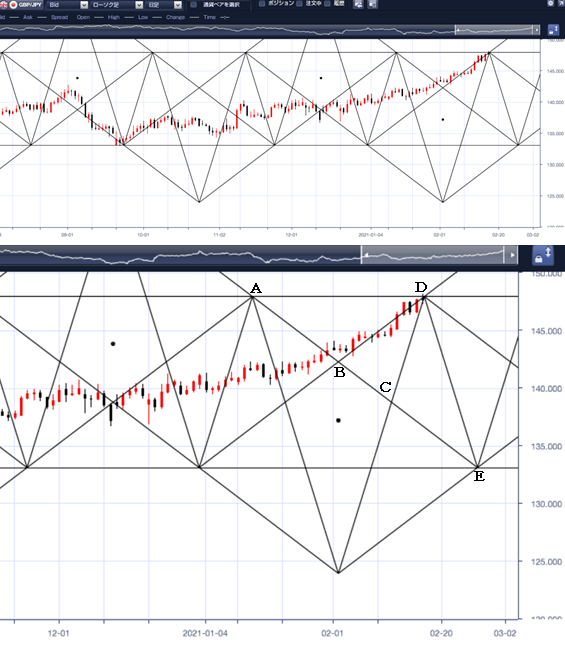Open the Bid price type dropdown
The width and height of the screenshot is (565, 645).
coord(84,5)
